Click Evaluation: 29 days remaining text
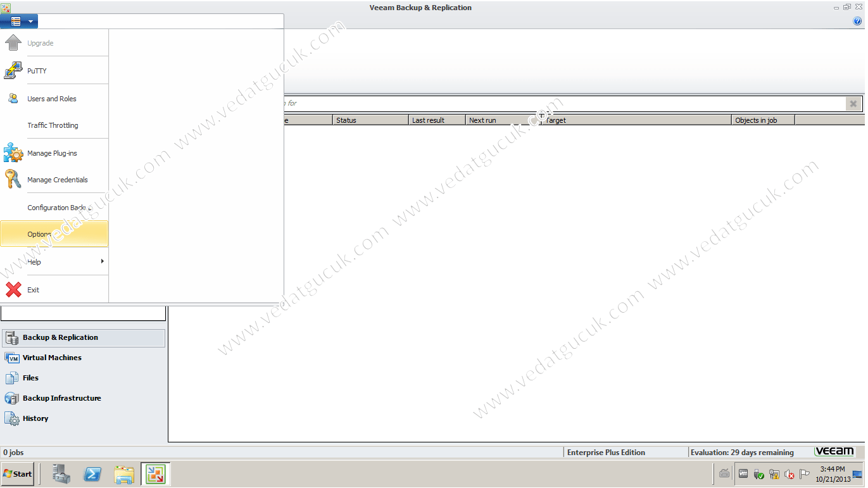The width and height of the screenshot is (868, 488). (742, 453)
